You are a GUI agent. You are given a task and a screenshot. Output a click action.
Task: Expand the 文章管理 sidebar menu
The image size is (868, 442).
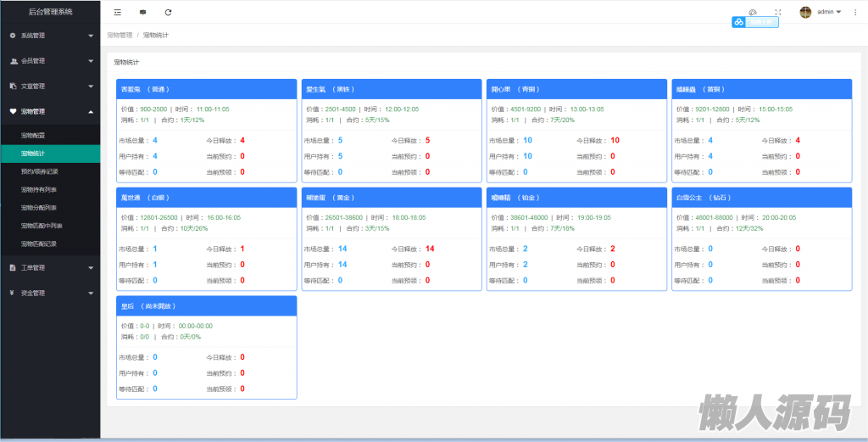coord(50,86)
